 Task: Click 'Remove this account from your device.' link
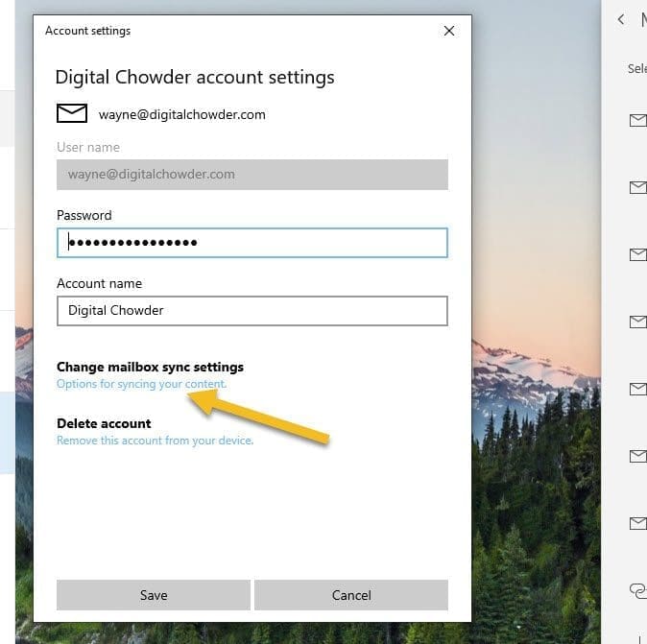(156, 441)
